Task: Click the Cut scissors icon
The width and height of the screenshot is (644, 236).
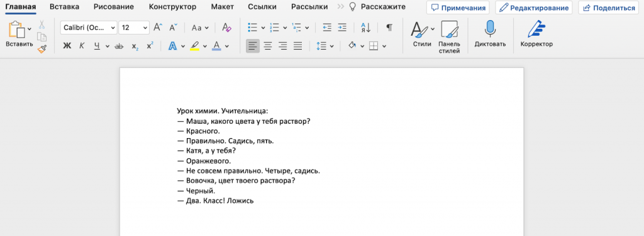Action: click(x=42, y=25)
